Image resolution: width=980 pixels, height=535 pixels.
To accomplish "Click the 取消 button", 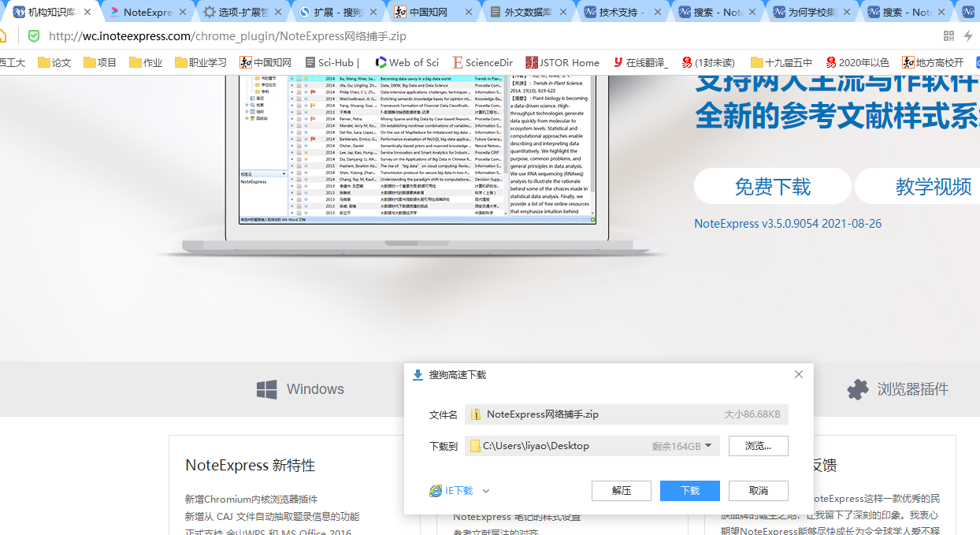I will 759,491.
